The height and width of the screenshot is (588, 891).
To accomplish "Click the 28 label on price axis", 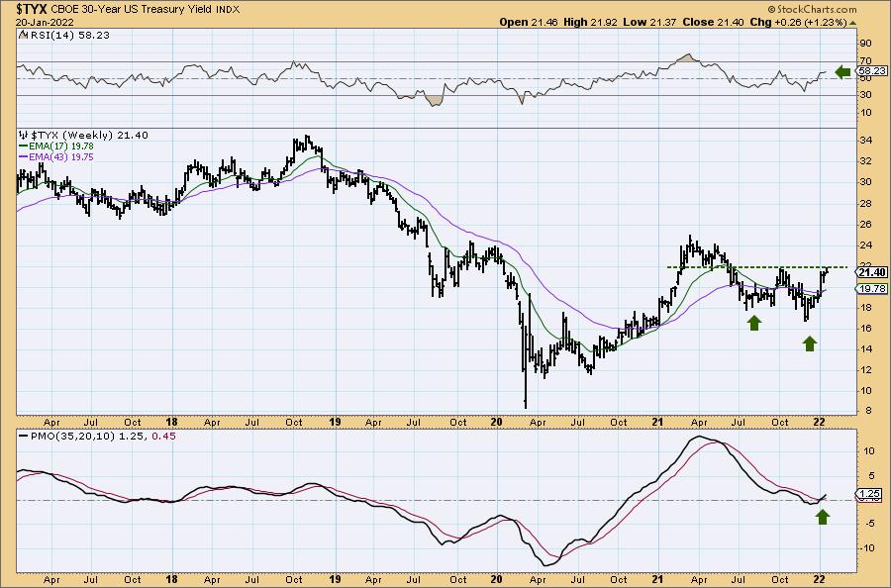I will 866,203.
